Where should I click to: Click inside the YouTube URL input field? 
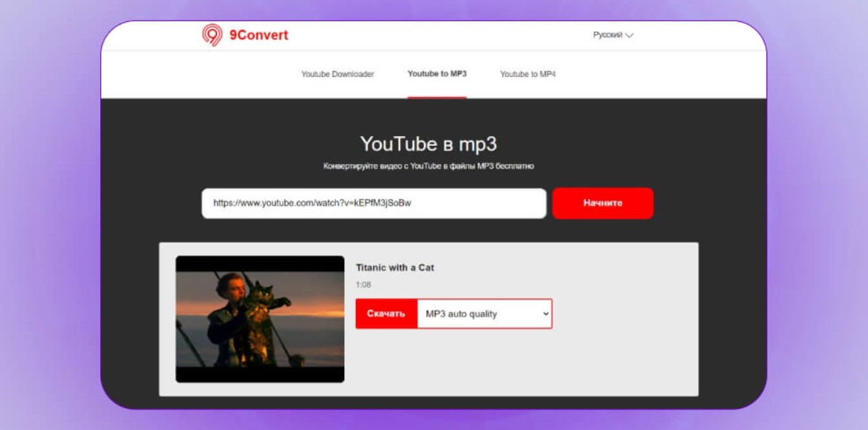tap(373, 203)
